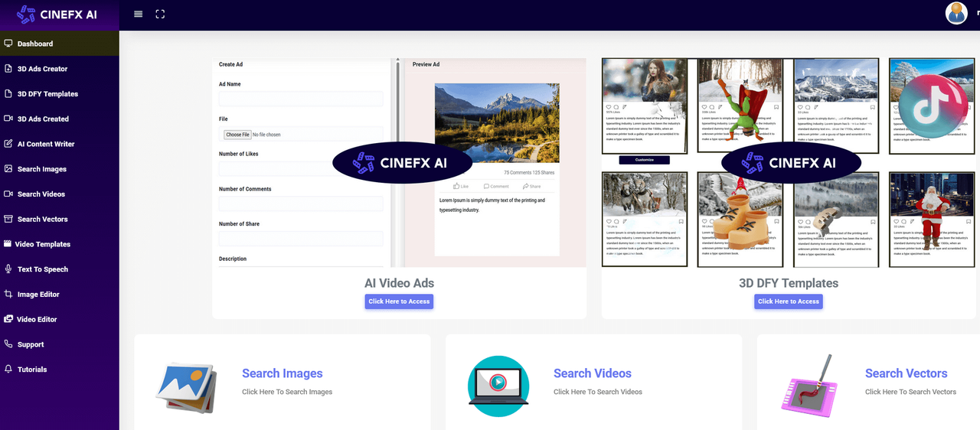Click the Share action in ad preview
980x430 pixels.
531,186
